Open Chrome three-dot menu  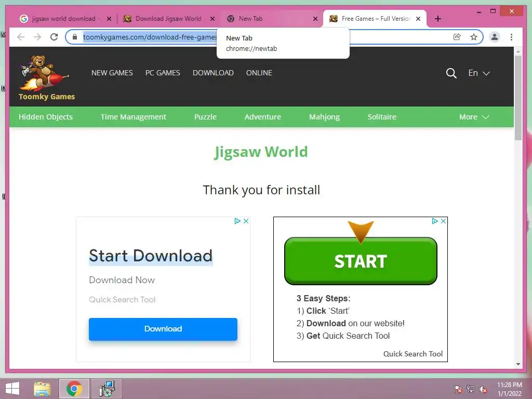pos(511,37)
